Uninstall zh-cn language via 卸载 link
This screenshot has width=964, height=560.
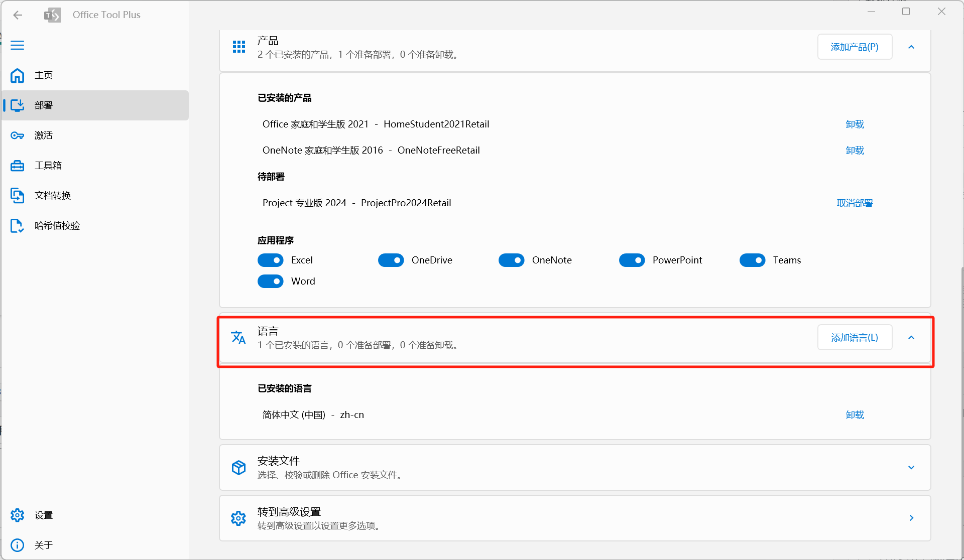pyautogui.click(x=855, y=415)
